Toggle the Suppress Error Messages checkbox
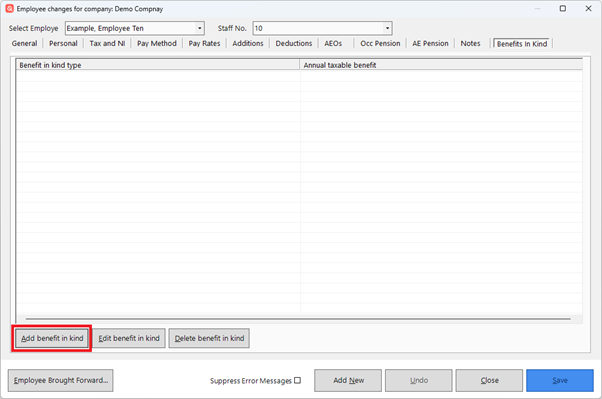This screenshot has width=602, height=399. click(298, 380)
